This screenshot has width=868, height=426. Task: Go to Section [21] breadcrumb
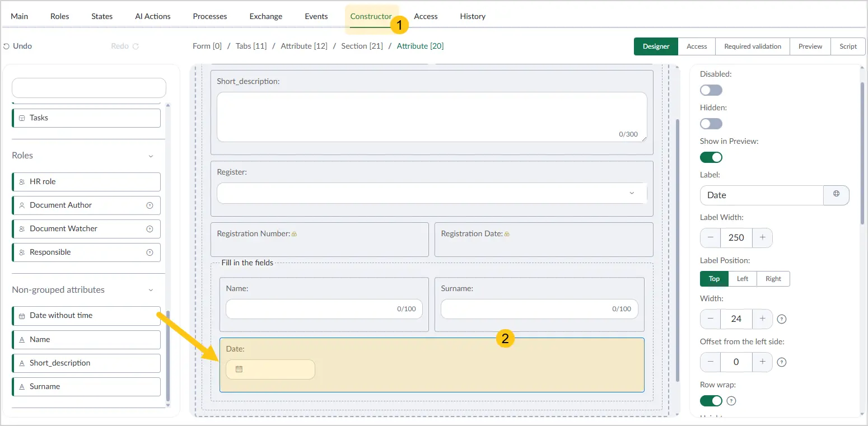[x=362, y=46]
